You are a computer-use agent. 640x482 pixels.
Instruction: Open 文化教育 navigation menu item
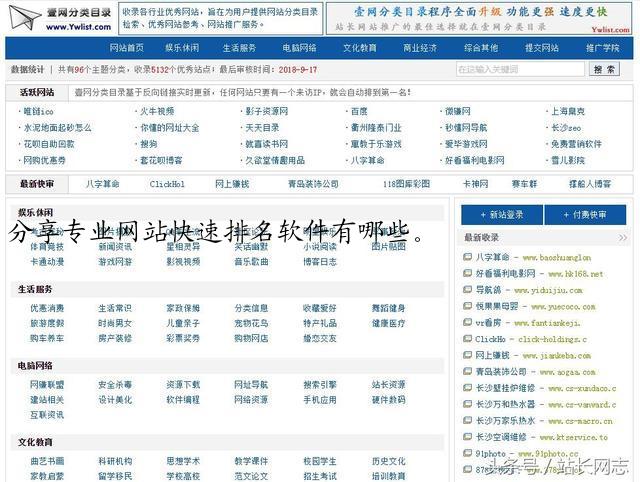[x=360, y=48]
